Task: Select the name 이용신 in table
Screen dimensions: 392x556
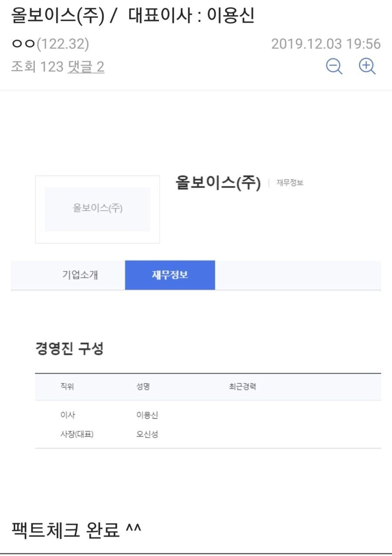Action: (147, 415)
